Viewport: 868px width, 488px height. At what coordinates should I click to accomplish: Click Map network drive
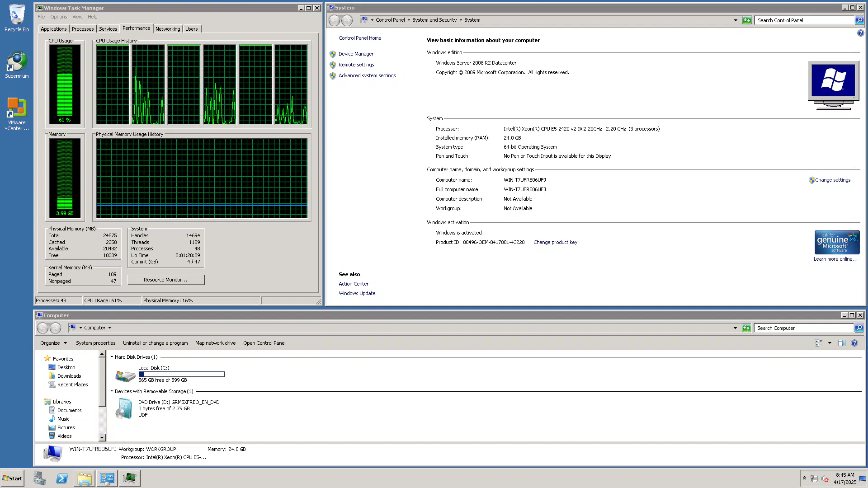[215, 343]
